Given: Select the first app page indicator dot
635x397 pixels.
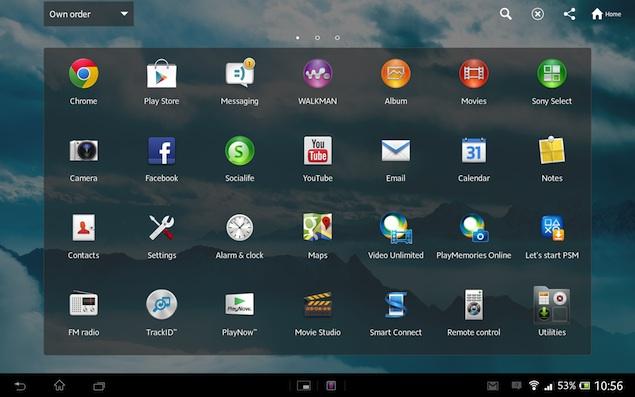Looking at the screenshot, I should (x=298, y=38).
